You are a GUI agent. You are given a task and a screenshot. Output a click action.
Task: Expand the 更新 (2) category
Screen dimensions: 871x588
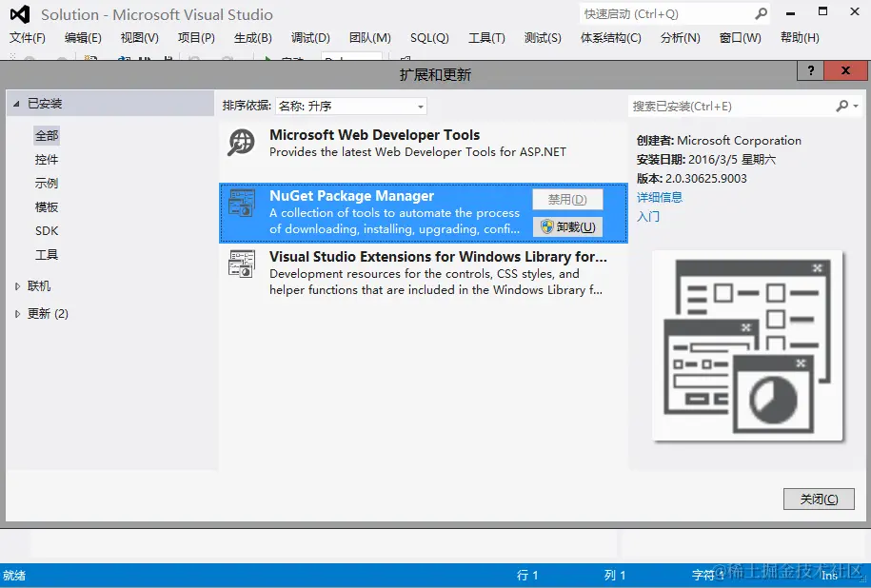click(17, 314)
